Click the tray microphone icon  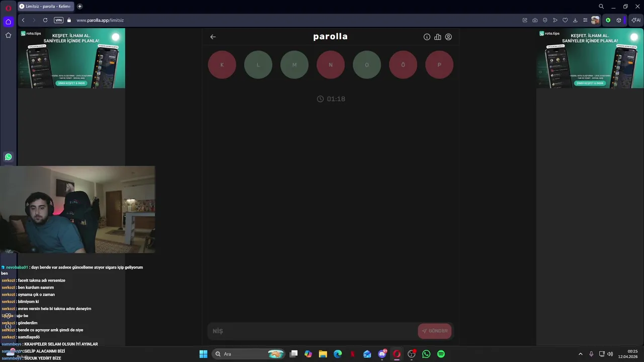pos(591,354)
